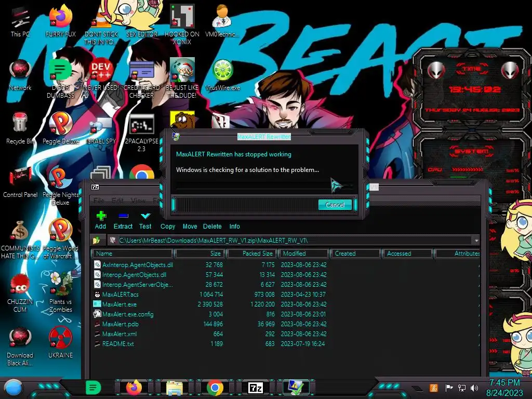Image resolution: width=532 pixels, height=399 pixels.
Task: Click Move in the 7-Zip toolbar
Action: pyautogui.click(x=190, y=227)
